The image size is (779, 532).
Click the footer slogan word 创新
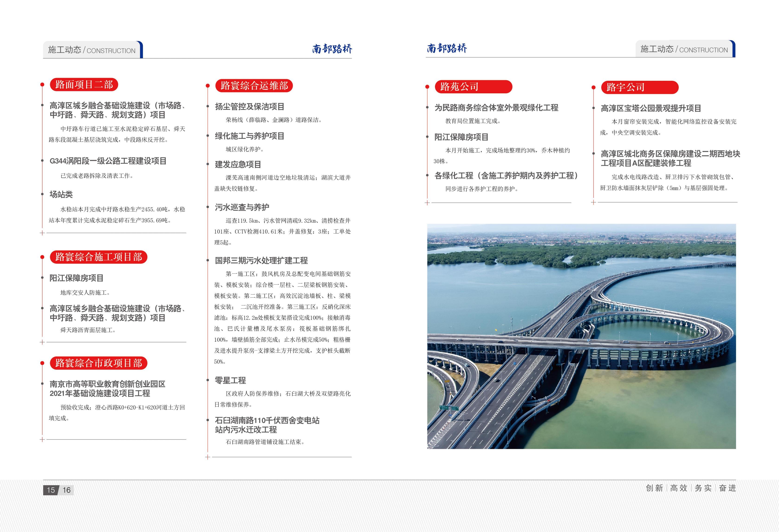click(654, 488)
